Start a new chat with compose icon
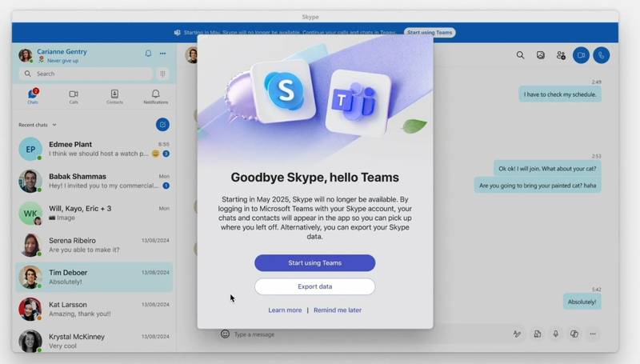640x364 pixels. pos(162,125)
